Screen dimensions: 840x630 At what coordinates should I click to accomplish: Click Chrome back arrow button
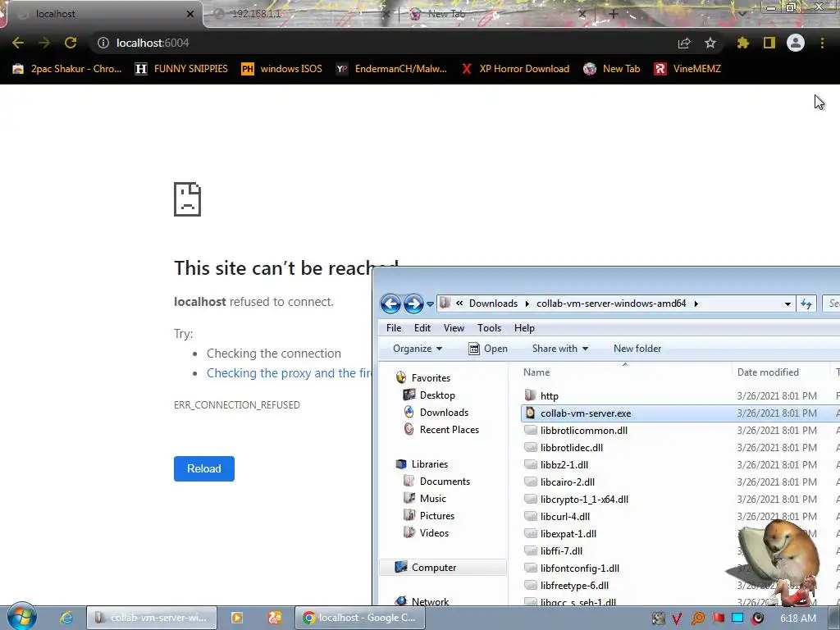18,43
